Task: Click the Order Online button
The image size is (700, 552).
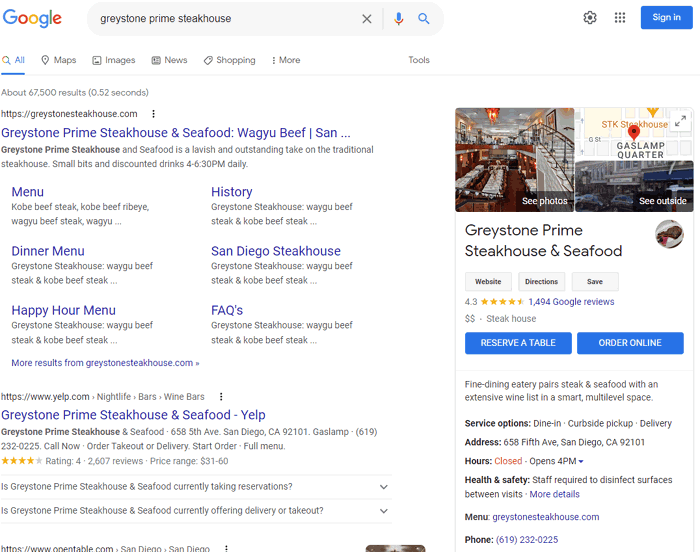Action: (630, 343)
